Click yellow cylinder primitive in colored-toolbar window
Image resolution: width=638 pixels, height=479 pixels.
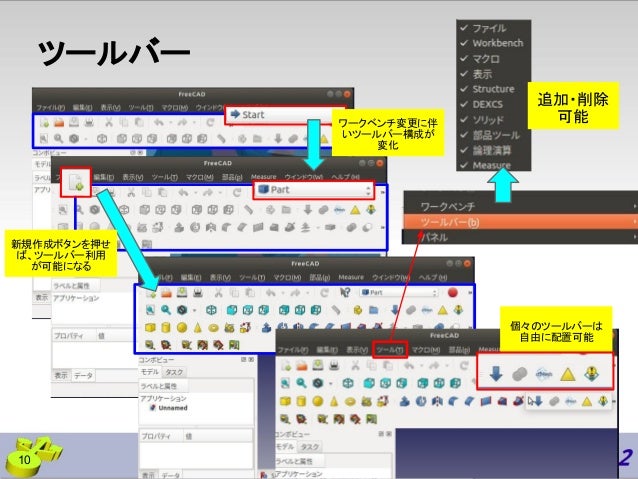[166, 327]
